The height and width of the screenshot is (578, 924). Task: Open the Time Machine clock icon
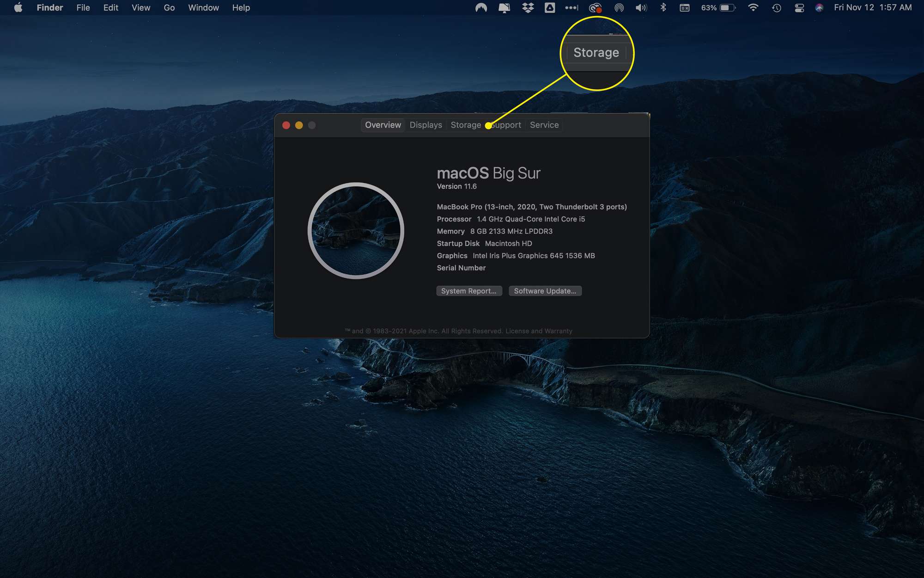click(777, 8)
